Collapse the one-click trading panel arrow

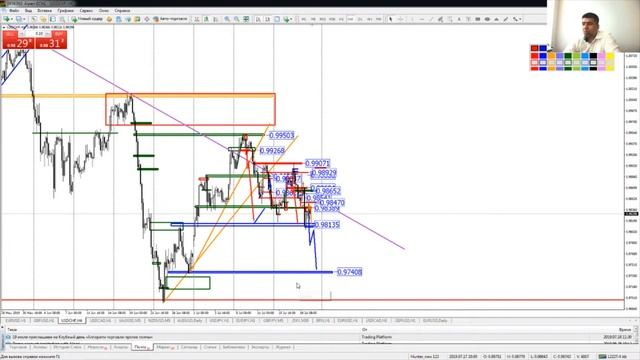pyautogui.click(x=4, y=27)
